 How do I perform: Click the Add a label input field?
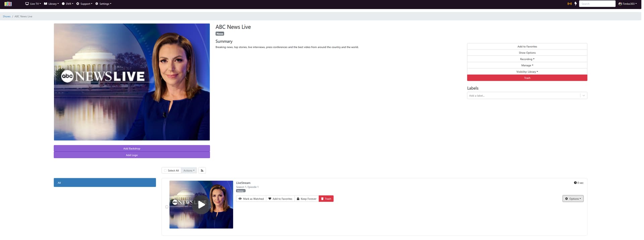[523, 96]
